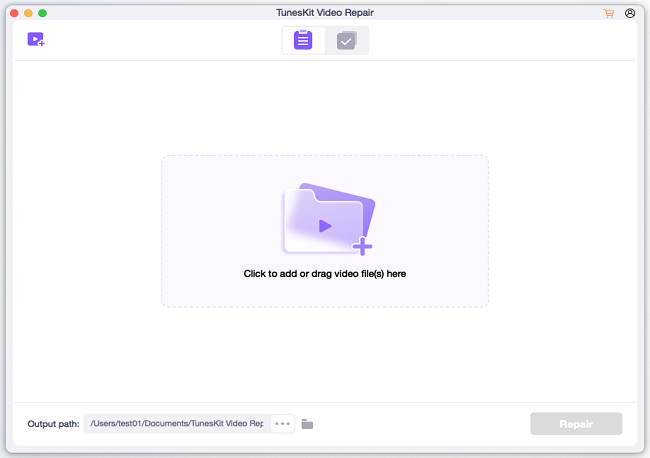The width and height of the screenshot is (650, 458).
Task: Click the add video file icon
Action: [36, 39]
